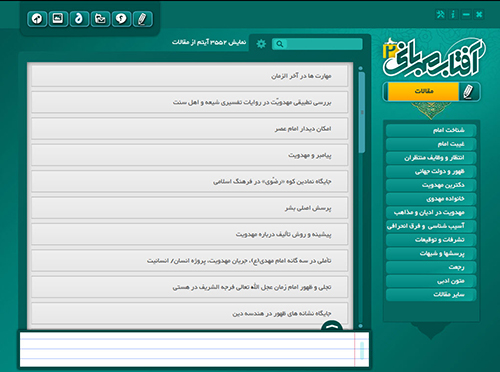Click the pencil (articles) icon in the toolbar
Image resolution: width=500 pixels, height=372 pixels.
pyautogui.click(x=142, y=19)
